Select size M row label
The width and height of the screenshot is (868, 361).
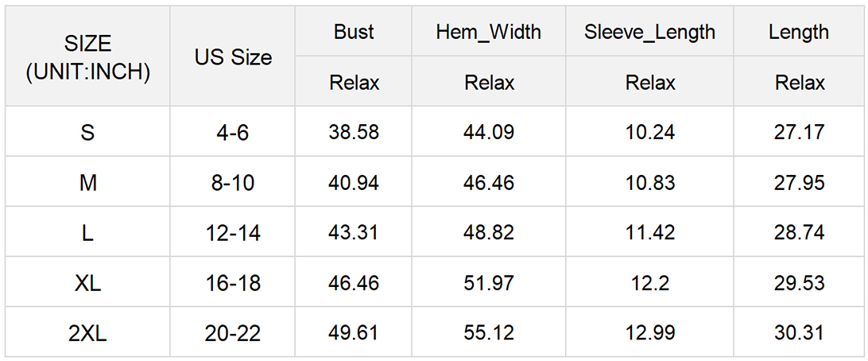(x=88, y=181)
